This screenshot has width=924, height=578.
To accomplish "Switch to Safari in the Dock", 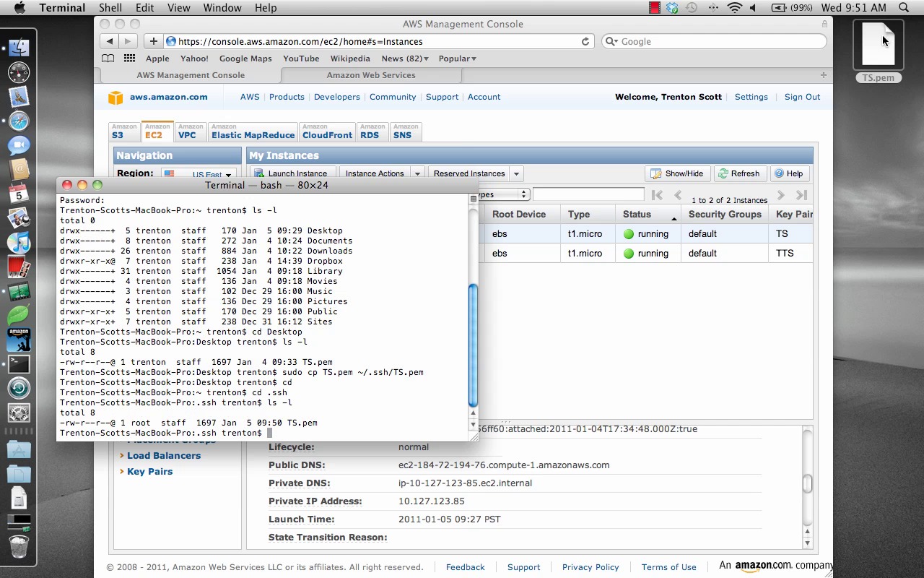I will click(19, 121).
